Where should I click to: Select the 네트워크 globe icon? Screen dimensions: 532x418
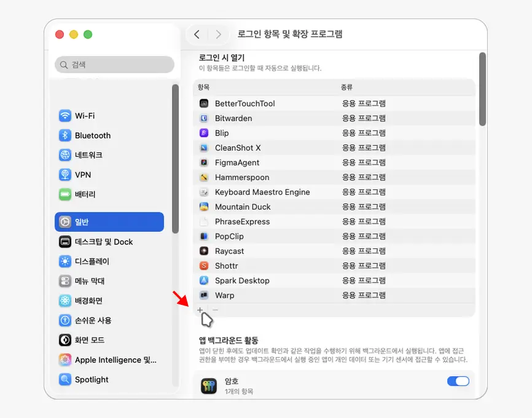[x=65, y=155]
